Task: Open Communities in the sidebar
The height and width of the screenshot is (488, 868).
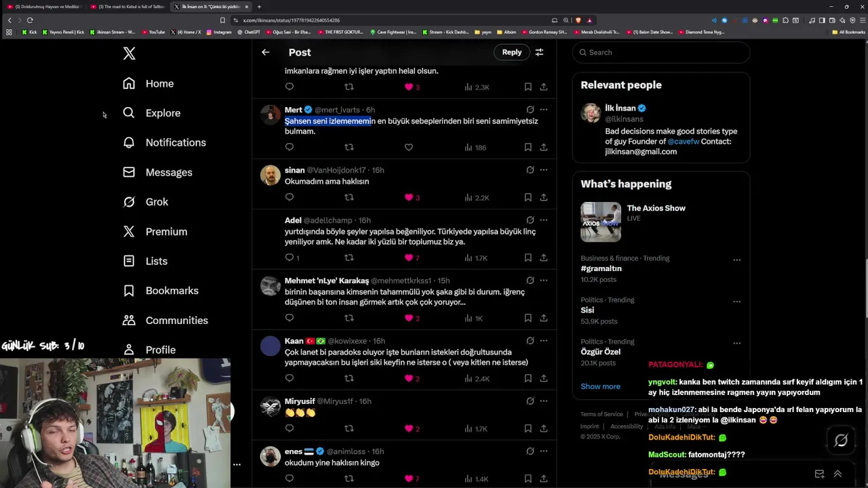Action: coord(165,321)
